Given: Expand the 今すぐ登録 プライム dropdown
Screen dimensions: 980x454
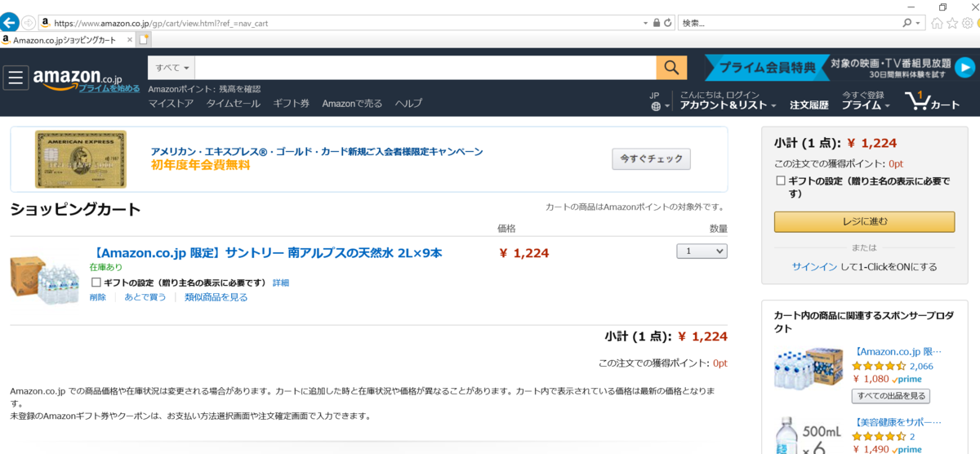Looking at the screenshot, I should tap(866, 100).
